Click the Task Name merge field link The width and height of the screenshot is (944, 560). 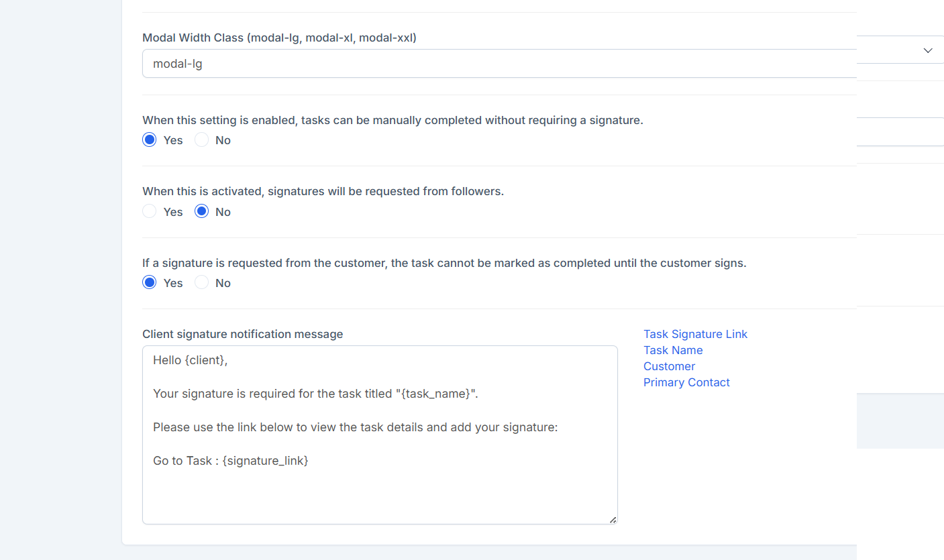pos(673,350)
